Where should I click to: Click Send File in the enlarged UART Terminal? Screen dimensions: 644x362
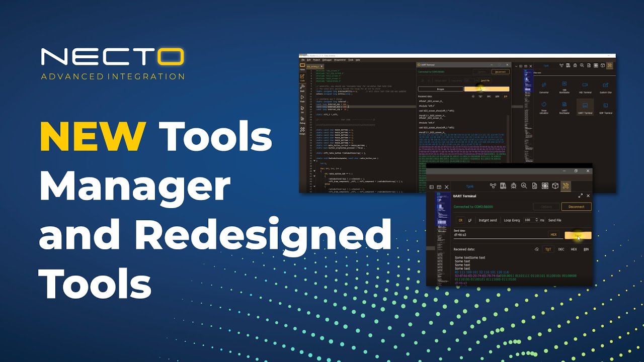pos(555,220)
